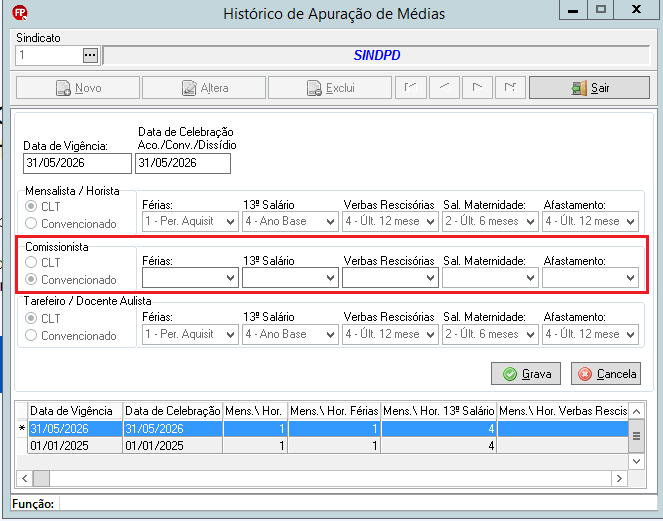
Task: Click grid vertical scrollbar up arrow
Action: tap(636, 411)
